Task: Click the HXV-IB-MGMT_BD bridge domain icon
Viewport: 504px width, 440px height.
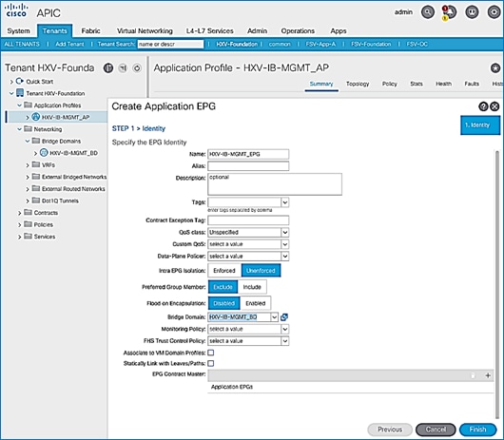Action: pyautogui.click(x=44, y=153)
